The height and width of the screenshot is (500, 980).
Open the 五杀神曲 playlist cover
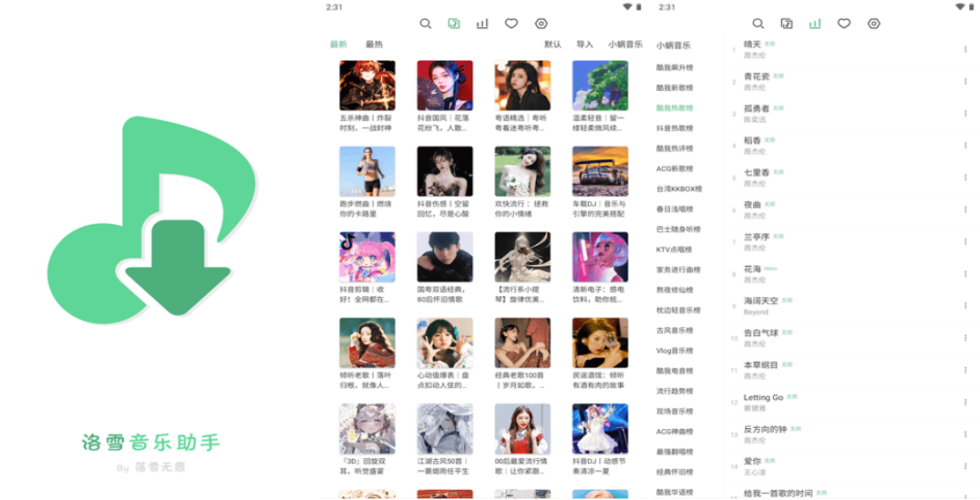(366, 86)
